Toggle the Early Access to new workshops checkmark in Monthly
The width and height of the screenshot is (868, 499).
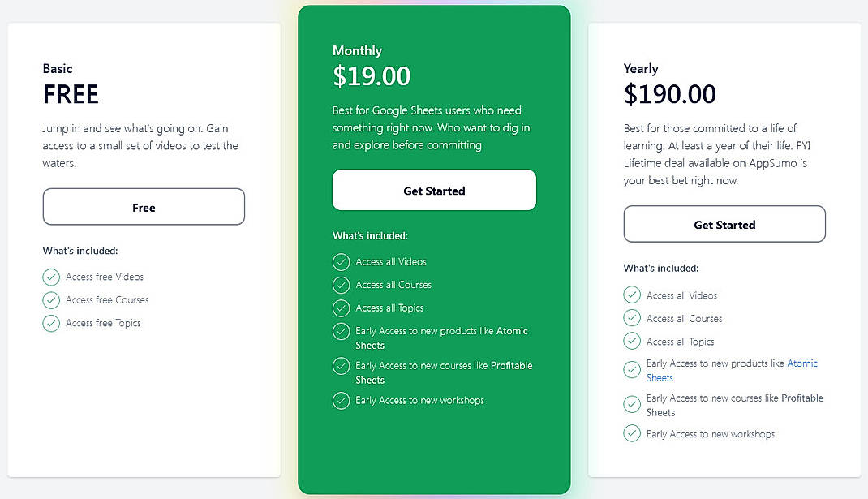(342, 400)
